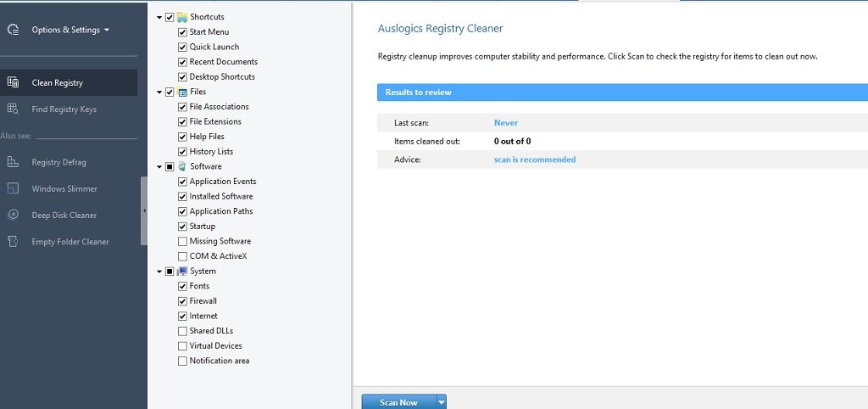Click the Windows Slimmer icon
Screen dimensions: 868x409
click(14, 189)
